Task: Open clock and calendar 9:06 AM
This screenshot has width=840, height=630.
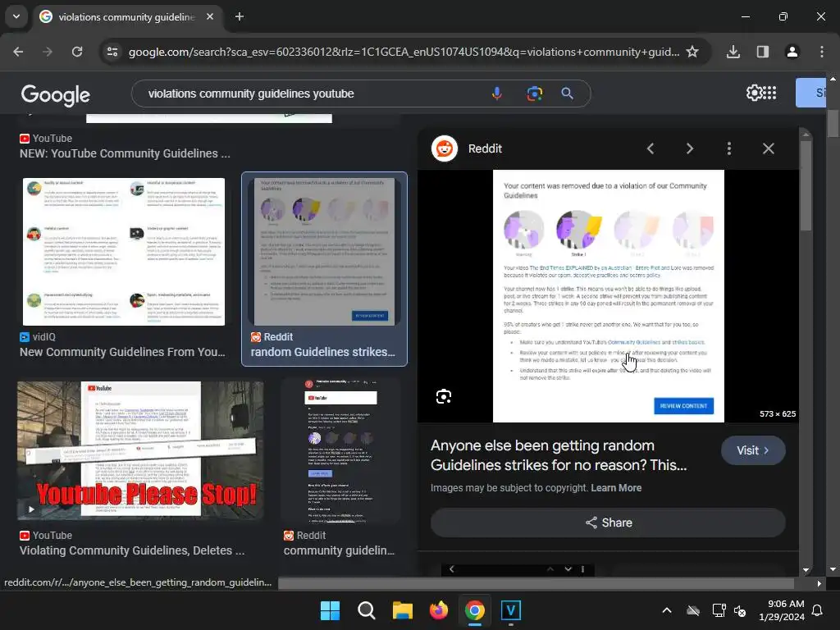Action: click(x=782, y=610)
